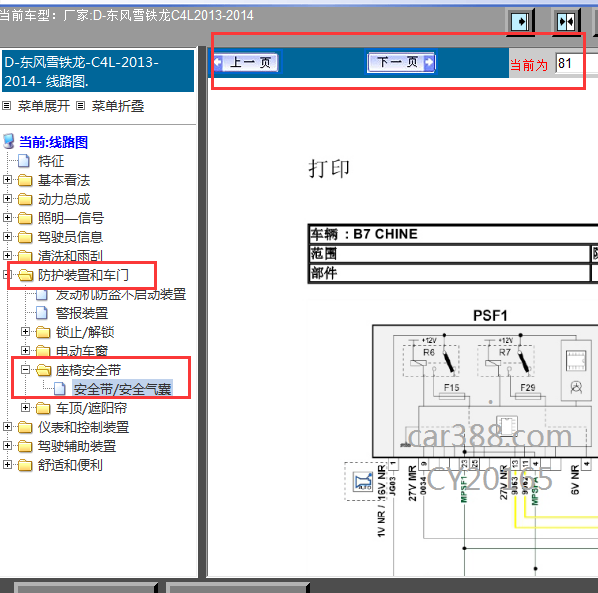Collapse the 座椅安全带 folder
This screenshot has height=593, width=598.
click(x=26, y=370)
